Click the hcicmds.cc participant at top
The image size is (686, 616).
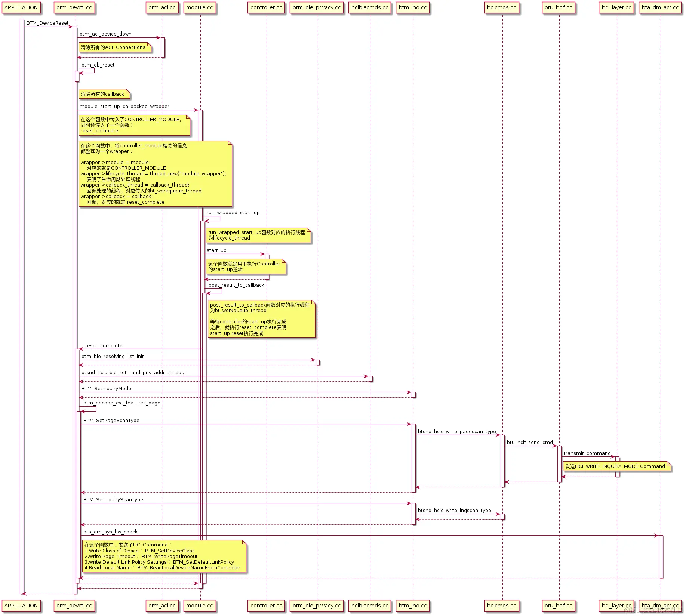click(x=502, y=7)
